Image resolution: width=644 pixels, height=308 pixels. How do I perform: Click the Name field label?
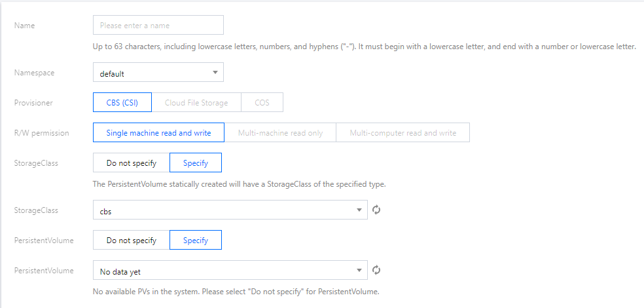(x=25, y=26)
